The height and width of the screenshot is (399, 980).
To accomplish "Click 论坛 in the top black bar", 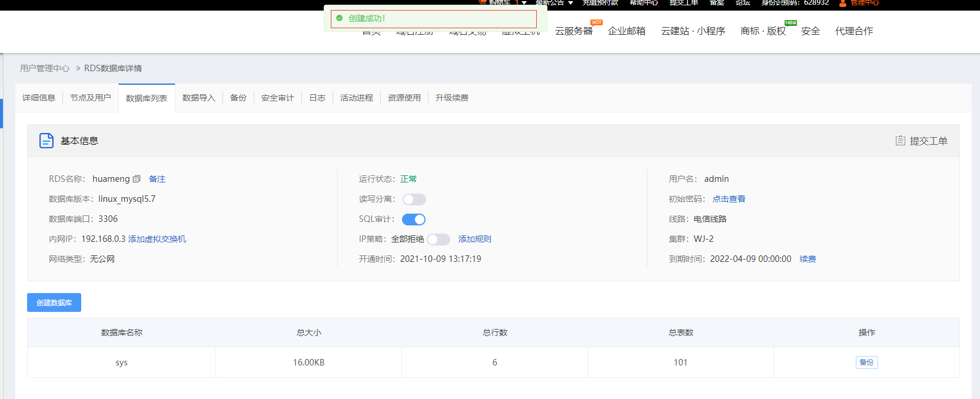I will click(743, 3).
